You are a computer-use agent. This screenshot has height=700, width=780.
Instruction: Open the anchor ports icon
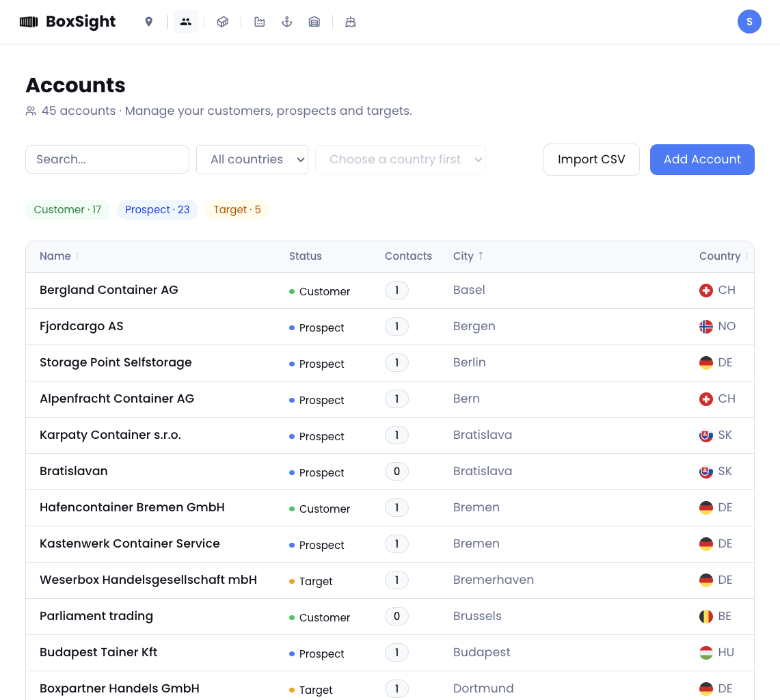(287, 22)
